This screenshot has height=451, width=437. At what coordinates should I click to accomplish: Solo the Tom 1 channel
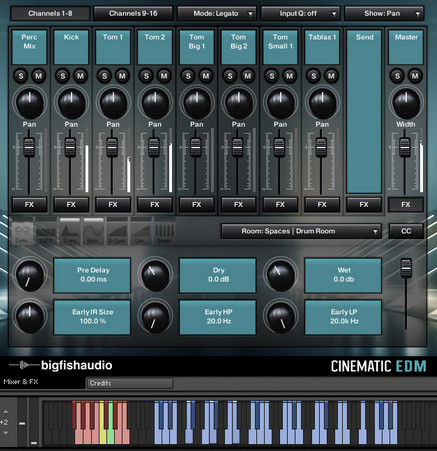tap(104, 76)
